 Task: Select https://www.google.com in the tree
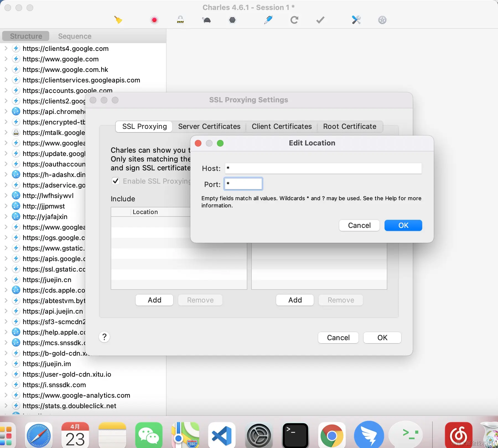pyautogui.click(x=61, y=59)
